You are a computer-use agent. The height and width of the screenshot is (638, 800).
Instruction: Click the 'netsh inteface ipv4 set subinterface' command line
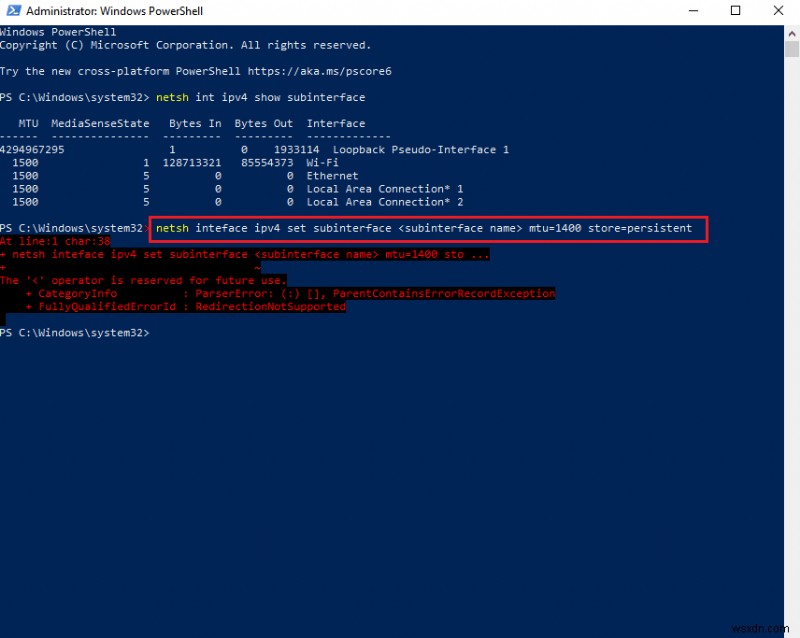[424, 228]
